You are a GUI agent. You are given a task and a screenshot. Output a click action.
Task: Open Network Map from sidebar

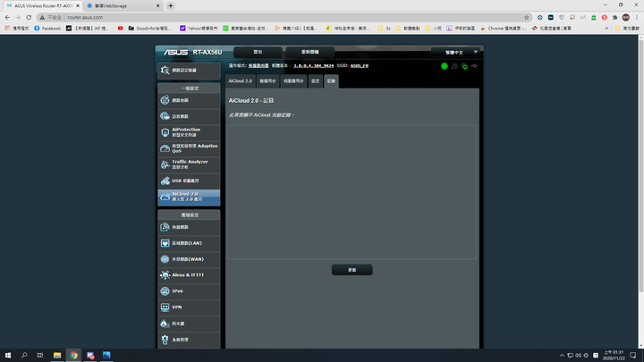[189, 100]
